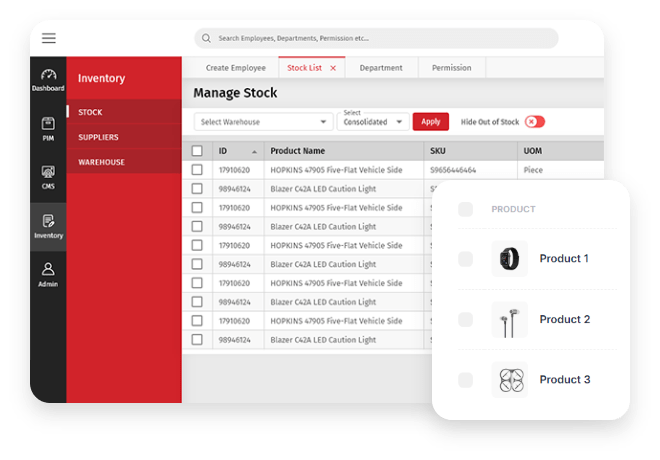Click the red Apply button

click(431, 122)
